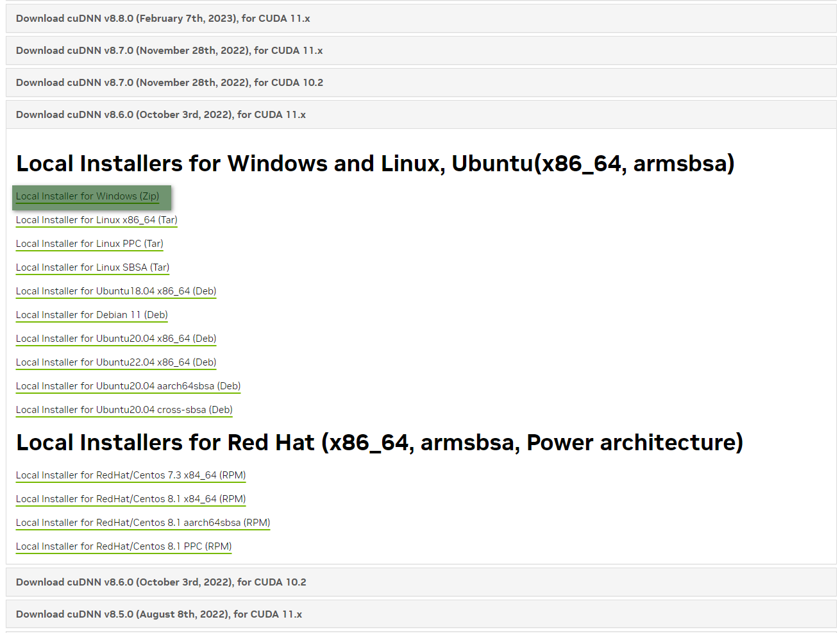Download Ubuntu18.04 x86_64 Deb installer
840x633 pixels.
[116, 291]
